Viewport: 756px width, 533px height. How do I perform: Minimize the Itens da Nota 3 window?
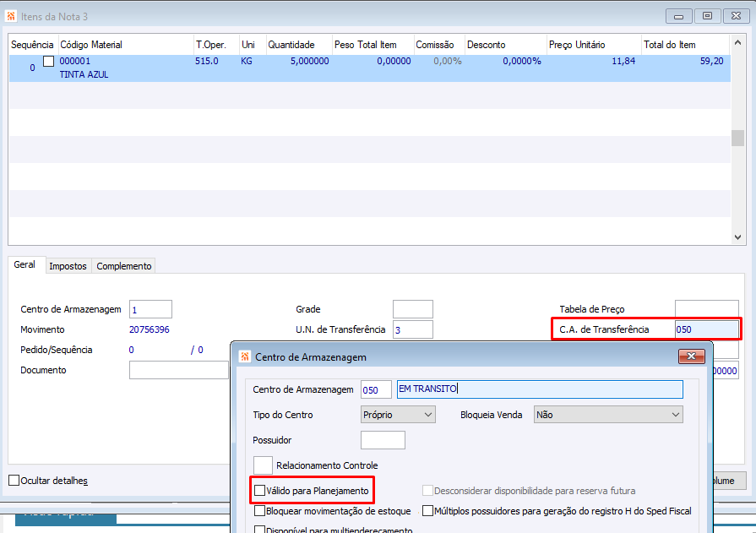[679, 16]
